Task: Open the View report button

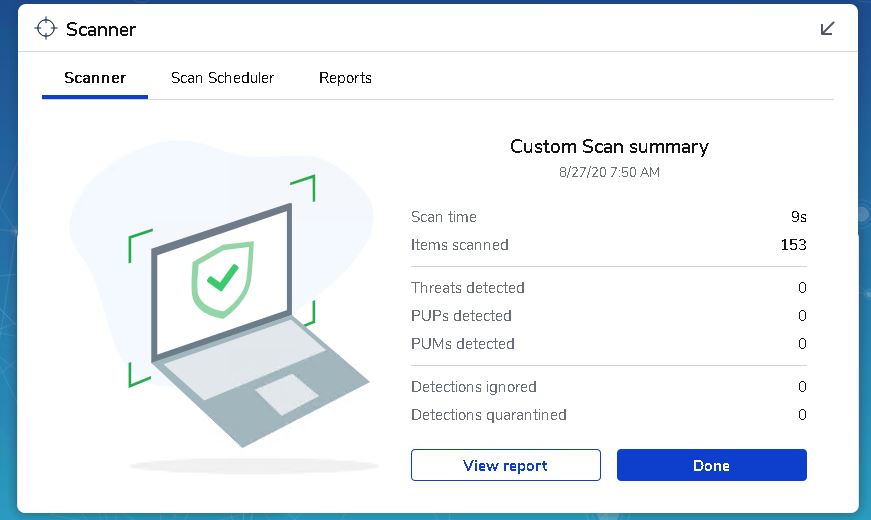Action: tap(505, 465)
